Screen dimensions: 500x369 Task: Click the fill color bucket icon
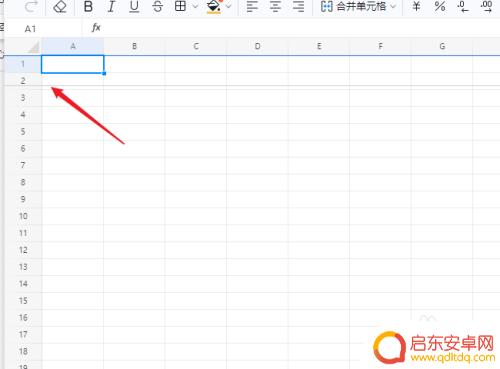pos(214,6)
